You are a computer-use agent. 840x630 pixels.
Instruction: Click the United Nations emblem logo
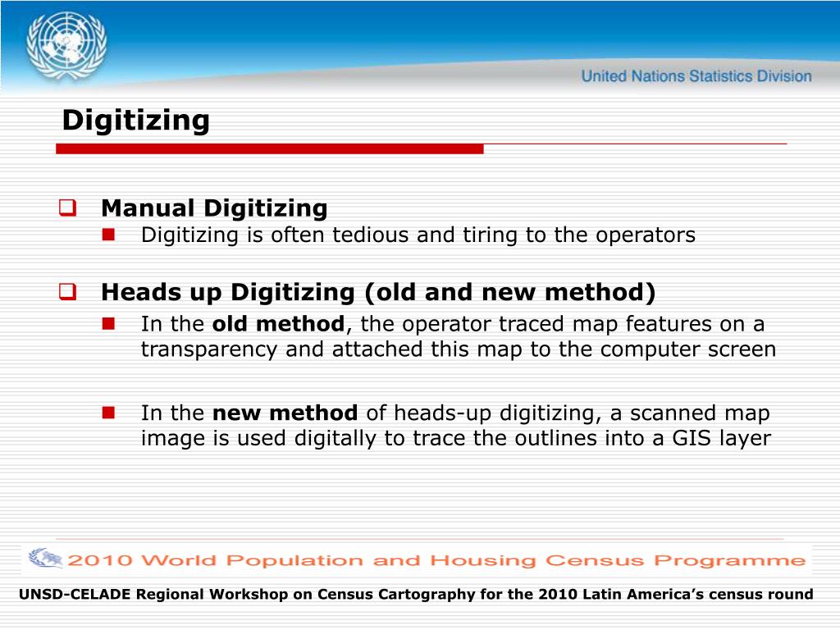point(66,46)
